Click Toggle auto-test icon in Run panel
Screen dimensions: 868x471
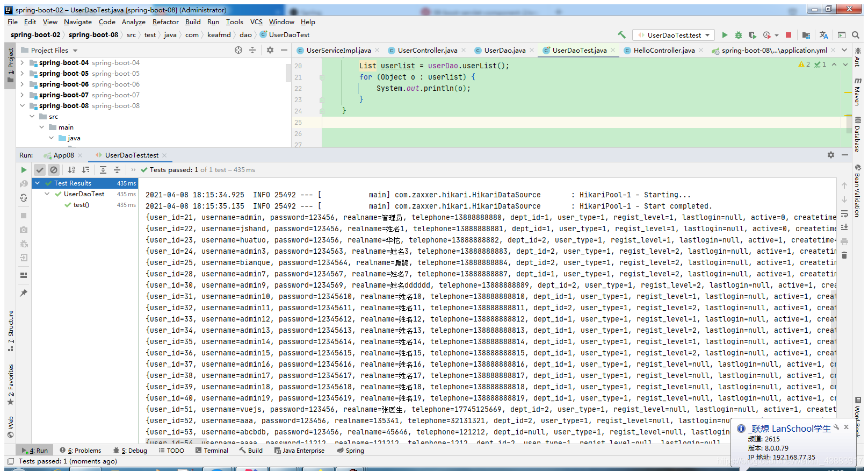click(x=24, y=198)
